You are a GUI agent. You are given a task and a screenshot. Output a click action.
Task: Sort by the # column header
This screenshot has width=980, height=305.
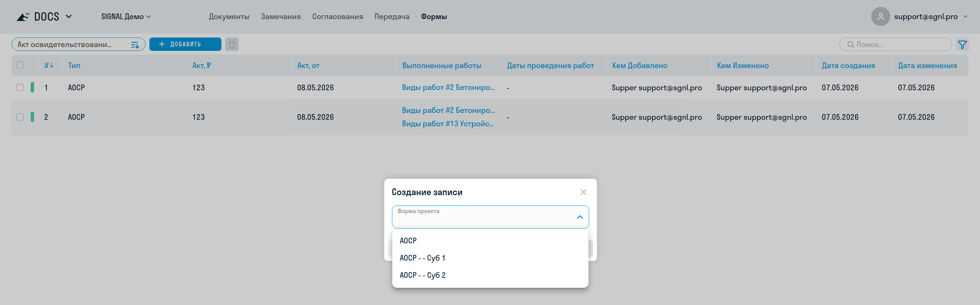point(49,65)
